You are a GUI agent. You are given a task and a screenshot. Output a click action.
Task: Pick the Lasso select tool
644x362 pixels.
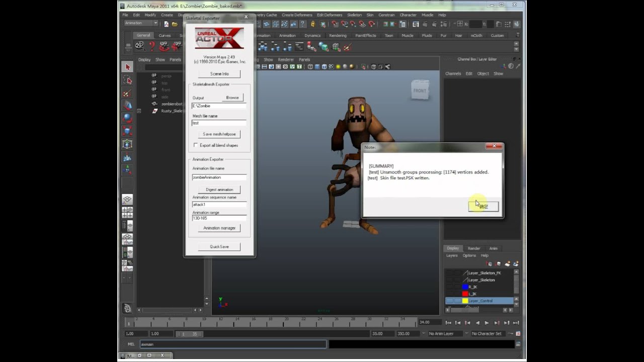[127, 80]
